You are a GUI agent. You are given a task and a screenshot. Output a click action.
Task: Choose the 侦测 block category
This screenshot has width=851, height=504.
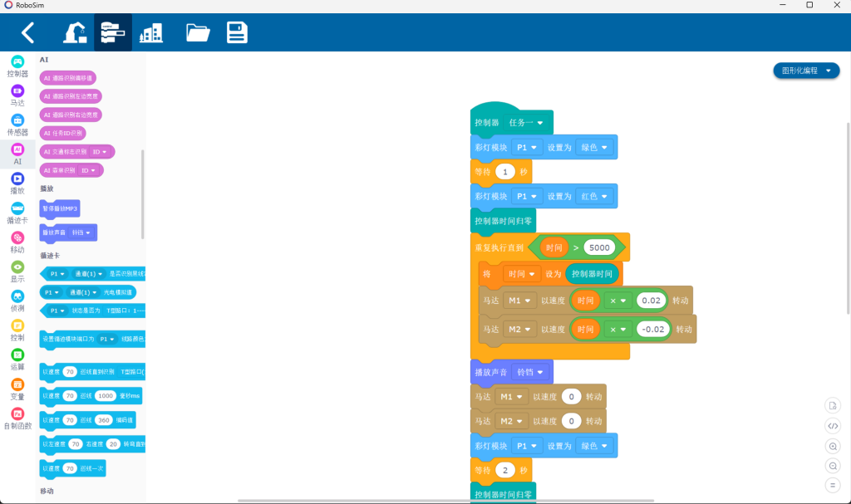(17, 301)
